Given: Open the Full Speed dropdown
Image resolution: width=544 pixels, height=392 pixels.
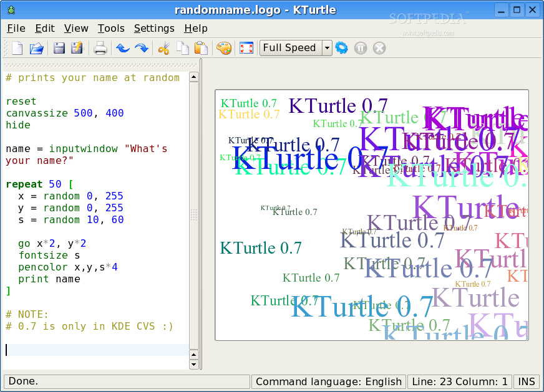Looking at the screenshot, I should point(328,47).
